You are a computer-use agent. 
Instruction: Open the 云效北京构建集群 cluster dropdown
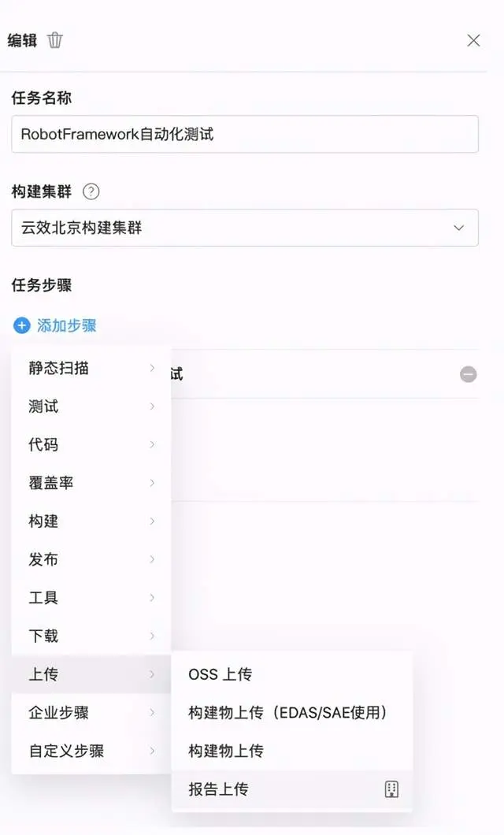245,228
